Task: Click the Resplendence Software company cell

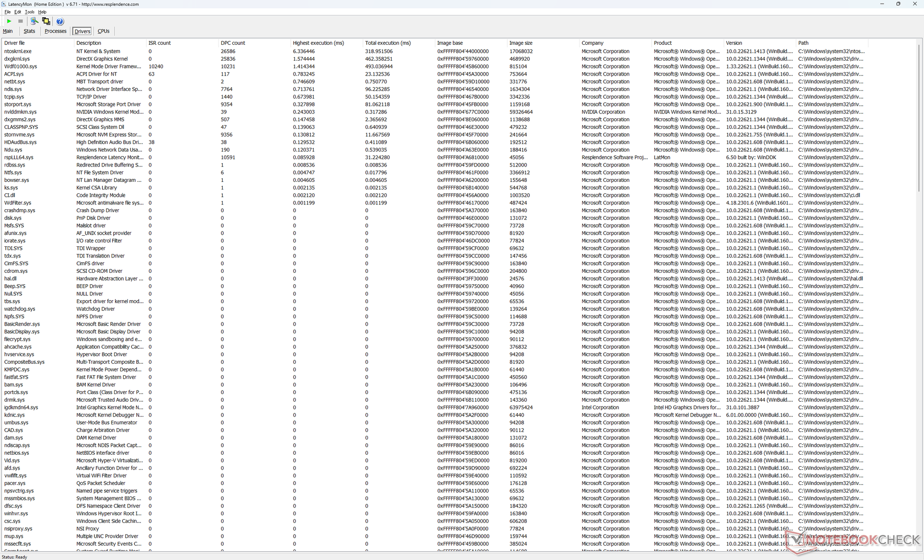Action: 615,157
